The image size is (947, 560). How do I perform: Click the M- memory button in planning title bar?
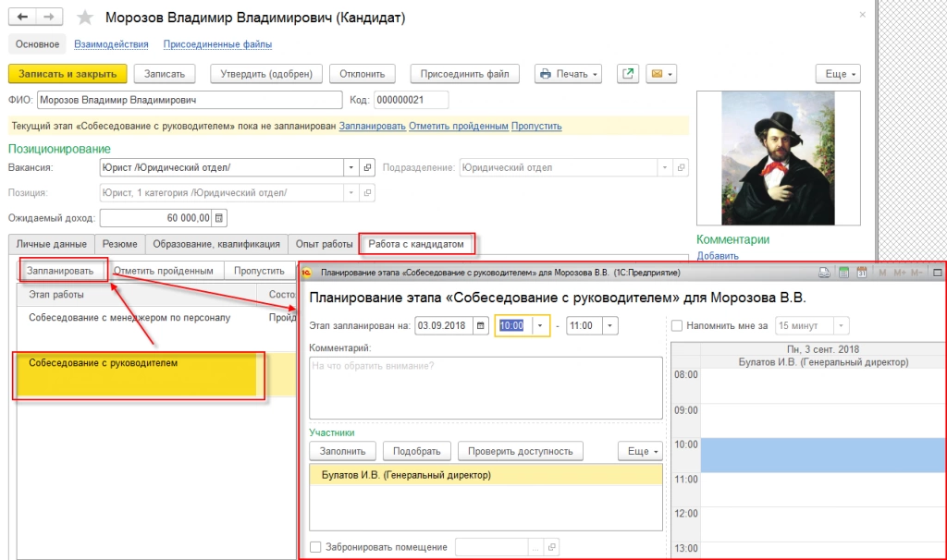click(916, 273)
